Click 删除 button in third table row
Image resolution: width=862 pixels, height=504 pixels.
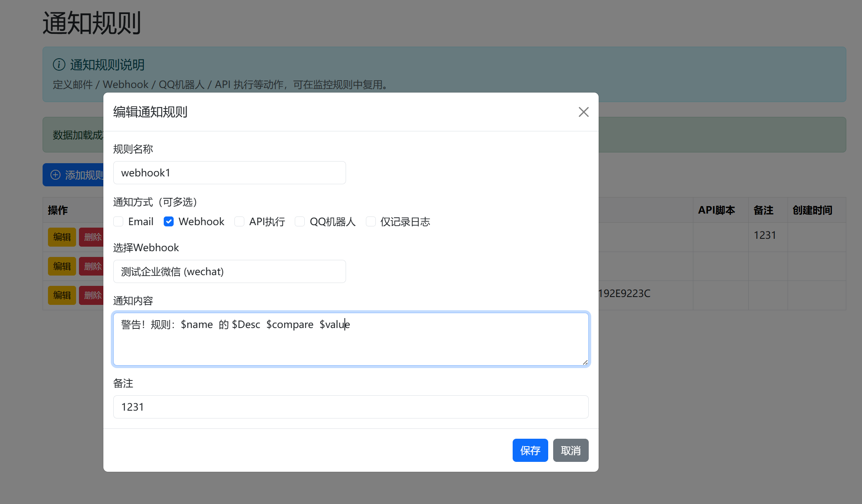pos(92,295)
